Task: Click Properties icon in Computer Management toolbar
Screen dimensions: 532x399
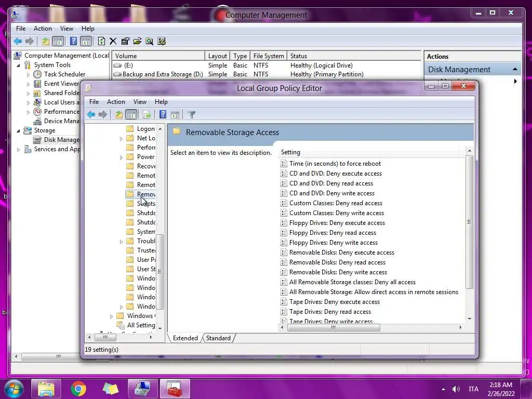Action: 125,42
